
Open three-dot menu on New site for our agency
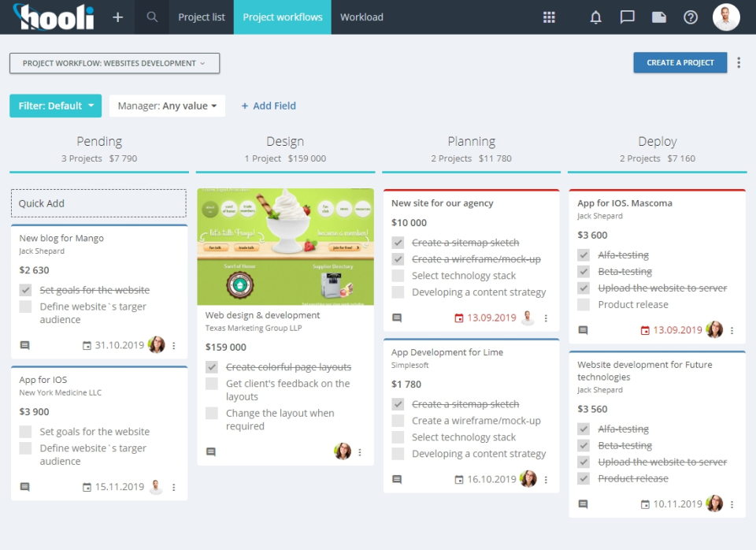(546, 318)
